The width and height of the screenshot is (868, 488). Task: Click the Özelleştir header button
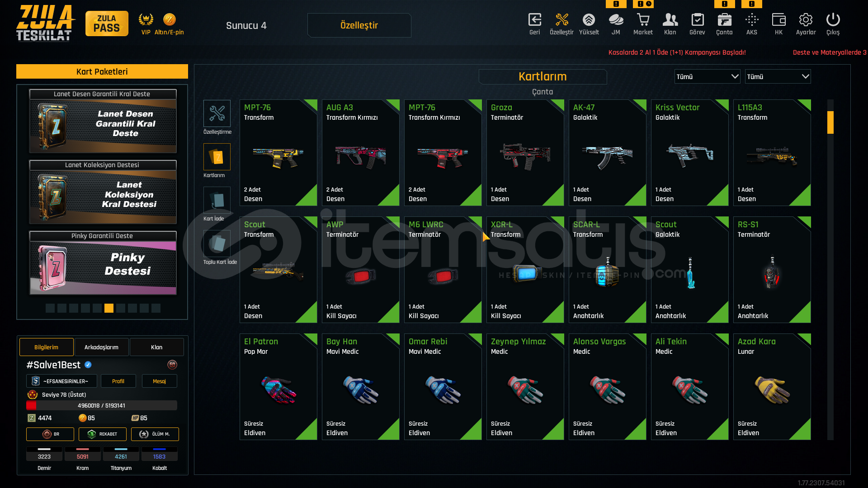pos(359,25)
